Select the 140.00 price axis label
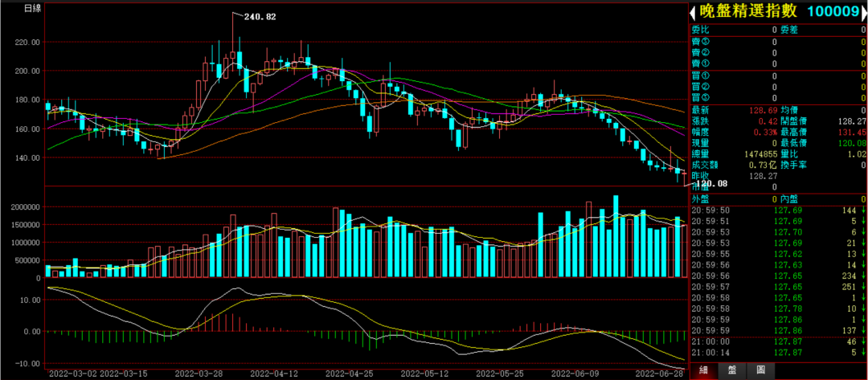Image resolution: width=868 pixels, height=380 pixels. (x=27, y=157)
